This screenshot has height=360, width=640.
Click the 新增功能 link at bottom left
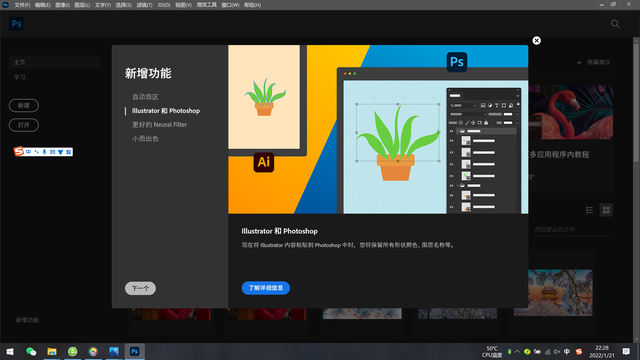tap(27, 320)
